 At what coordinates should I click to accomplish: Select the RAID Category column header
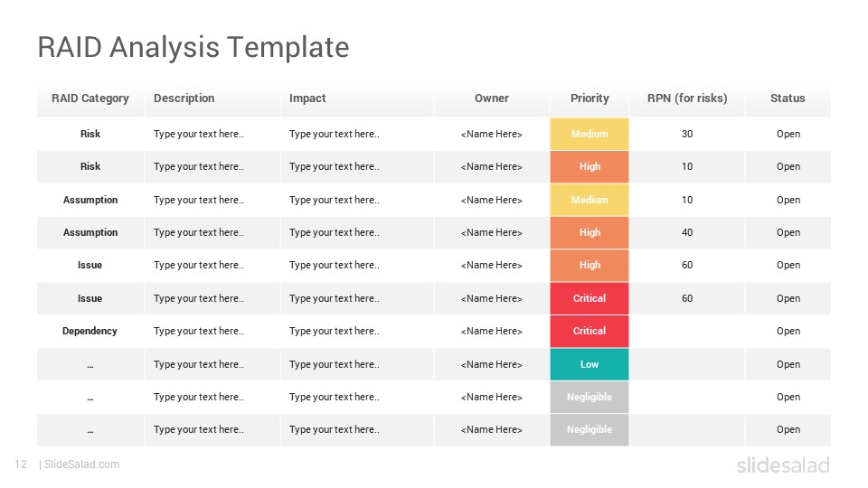pyautogui.click(x=90, y=99)
